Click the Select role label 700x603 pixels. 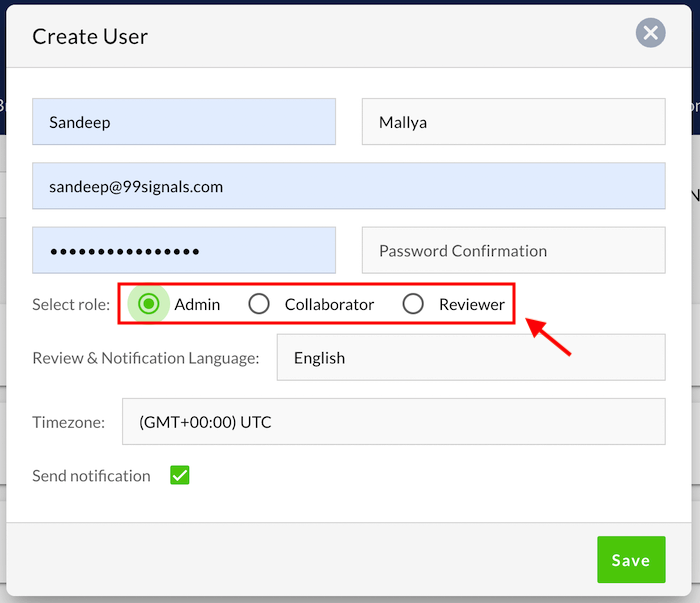click(x=71, y=304)
